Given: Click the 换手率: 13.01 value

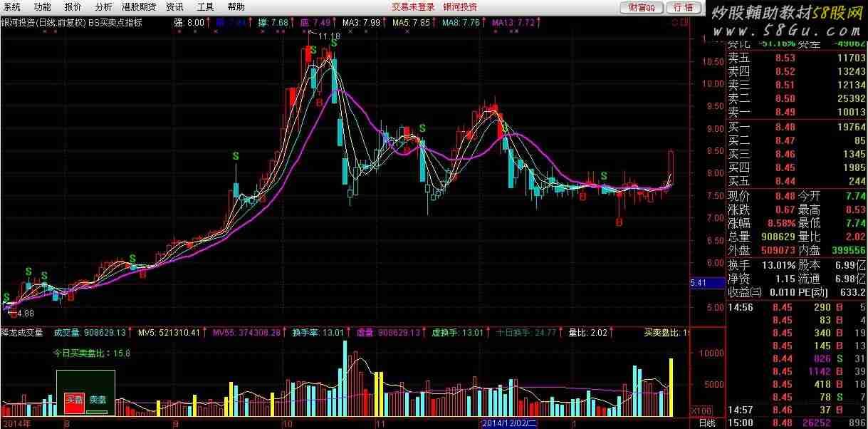Looking at the screenshot, I should click(x=318, y=332).
